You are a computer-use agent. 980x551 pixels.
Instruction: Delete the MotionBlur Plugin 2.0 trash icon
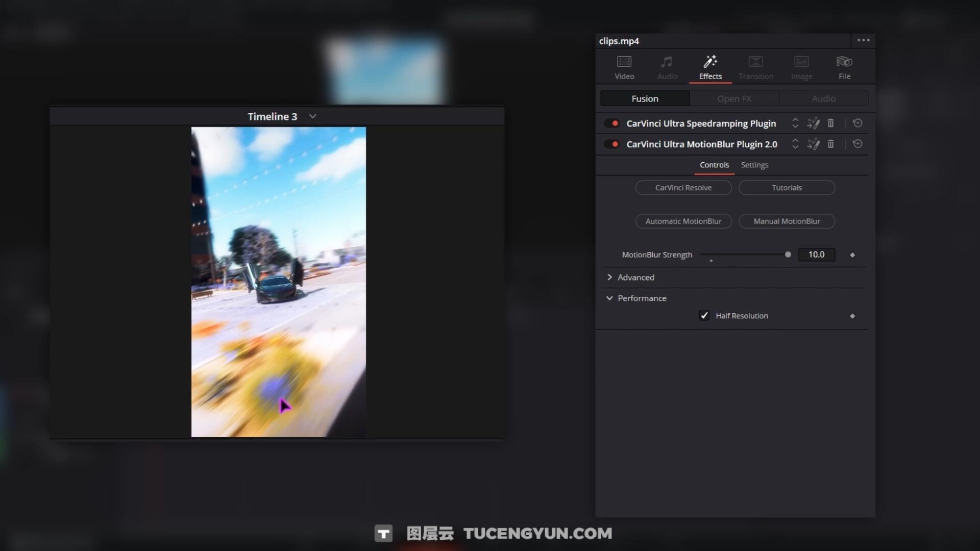click(x=830, y=144)
